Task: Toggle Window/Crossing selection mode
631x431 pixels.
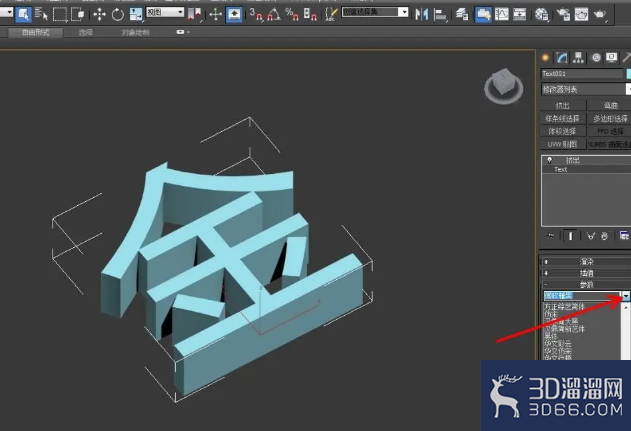Action: tap(78, 14)
